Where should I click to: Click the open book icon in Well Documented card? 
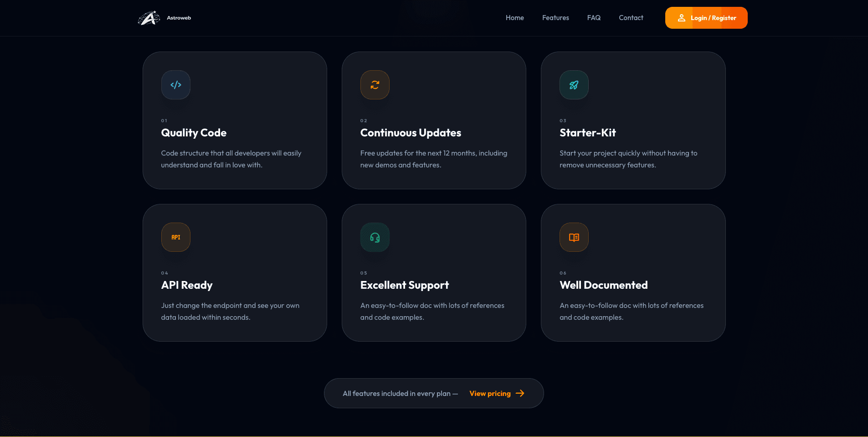[574, 237]
